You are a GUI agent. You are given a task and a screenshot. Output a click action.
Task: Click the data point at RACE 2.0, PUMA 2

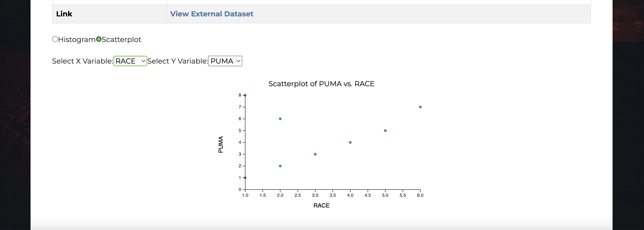[x=280, y=166]
